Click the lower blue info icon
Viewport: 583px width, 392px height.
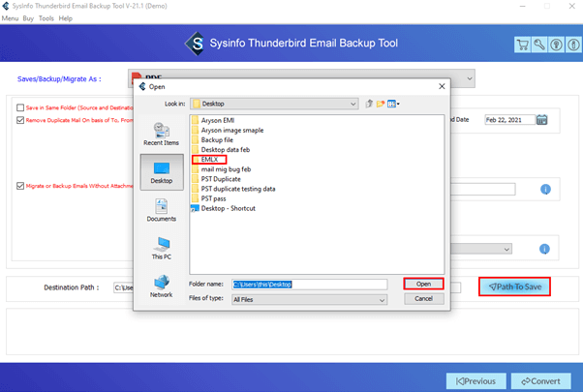point(544,249)
